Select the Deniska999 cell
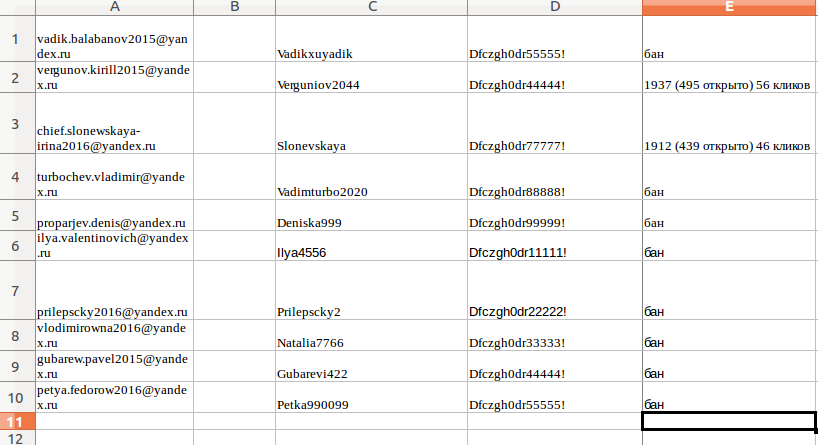This screenshot has width=818, height=445. (x=371, y=215)
